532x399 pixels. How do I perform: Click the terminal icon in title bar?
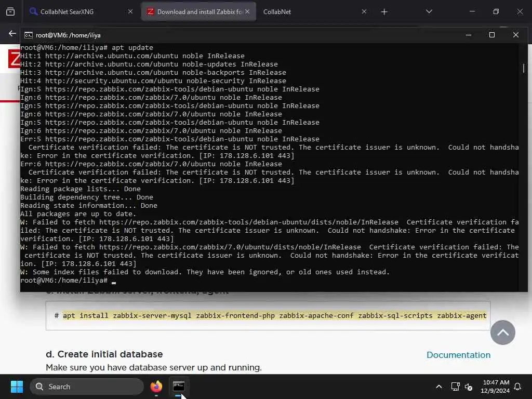click(x=29, y=35)
